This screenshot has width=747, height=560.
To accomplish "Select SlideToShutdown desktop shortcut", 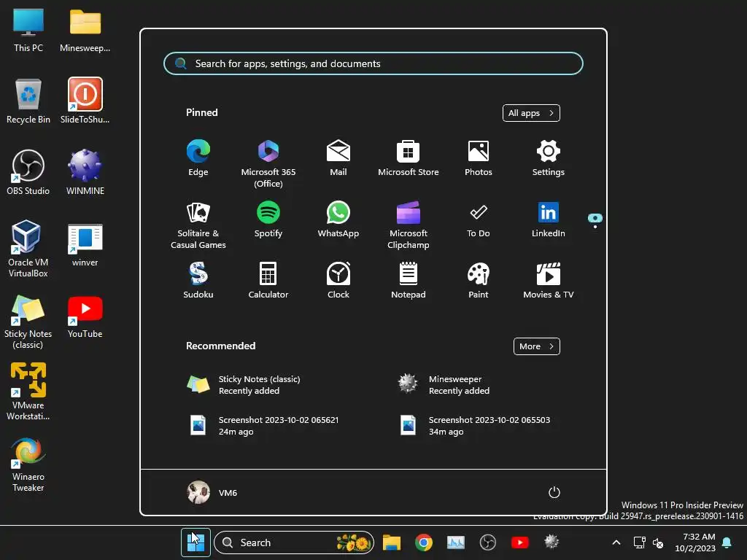I will [x=85, y=101].
